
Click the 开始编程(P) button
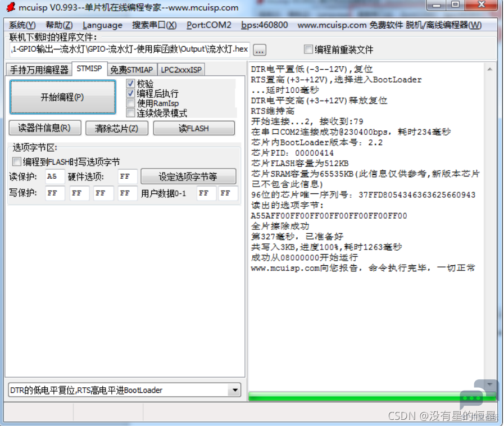[63, 97]
